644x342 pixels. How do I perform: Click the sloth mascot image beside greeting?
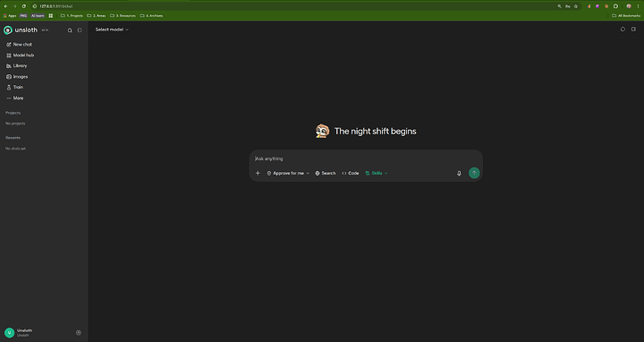[322, 131]
